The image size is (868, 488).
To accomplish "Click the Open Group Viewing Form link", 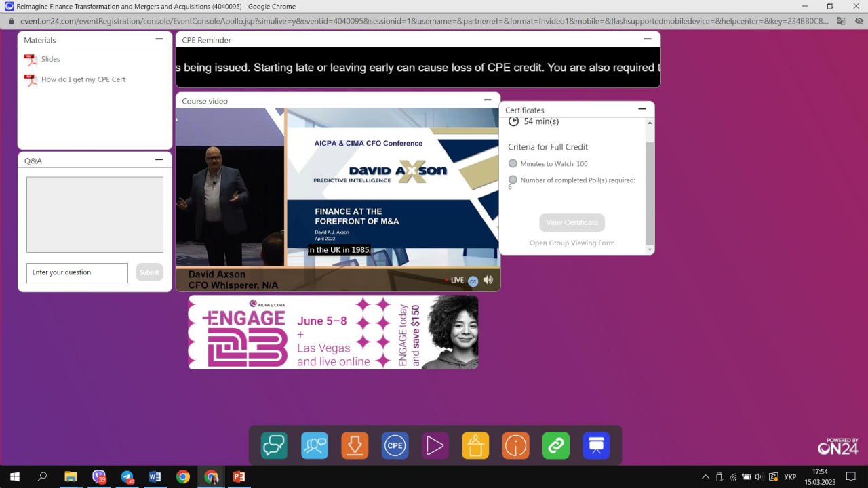I will 572,243.
